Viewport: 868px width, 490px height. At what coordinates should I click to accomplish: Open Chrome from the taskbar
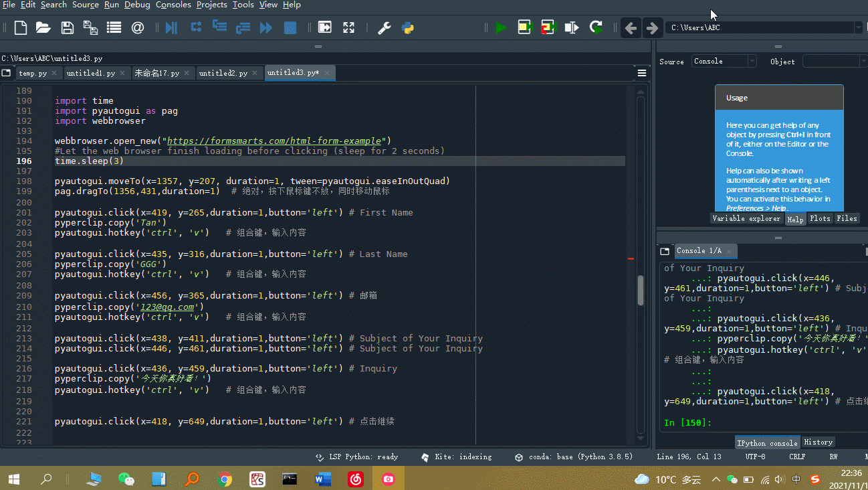pyautogui.click(x=225, y=479)
